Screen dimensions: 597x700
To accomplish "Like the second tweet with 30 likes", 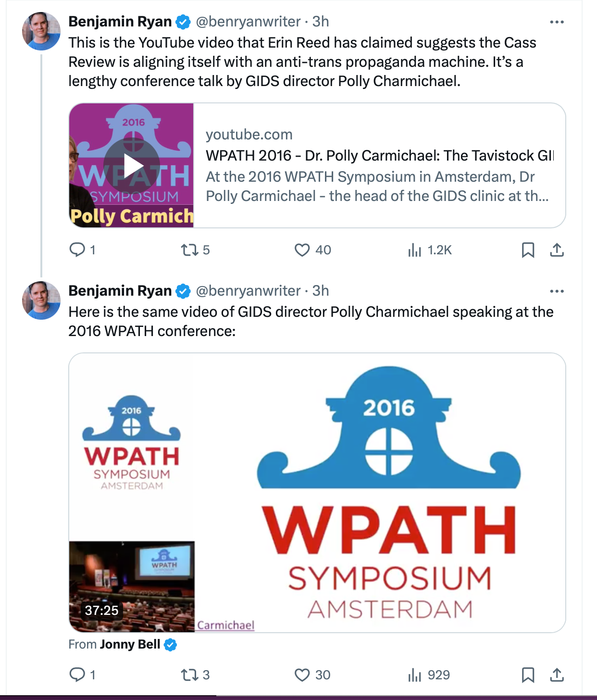I will (312, 675).
